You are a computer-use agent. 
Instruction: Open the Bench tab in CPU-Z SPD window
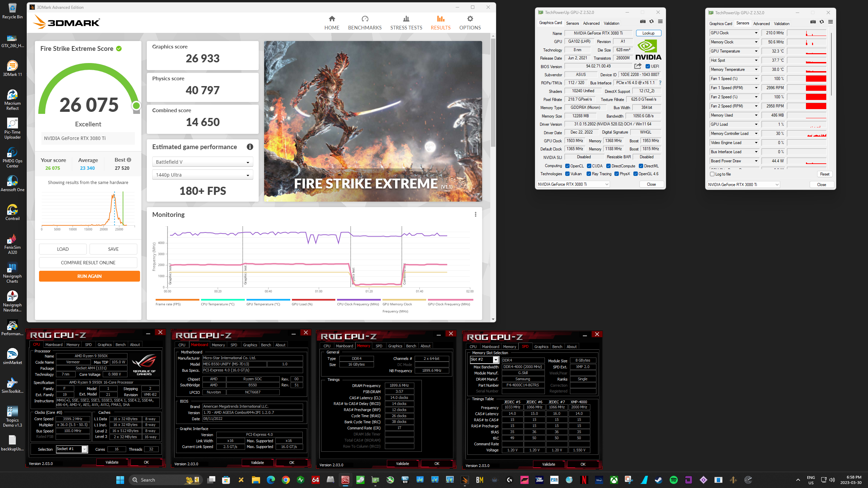point(557,346)
